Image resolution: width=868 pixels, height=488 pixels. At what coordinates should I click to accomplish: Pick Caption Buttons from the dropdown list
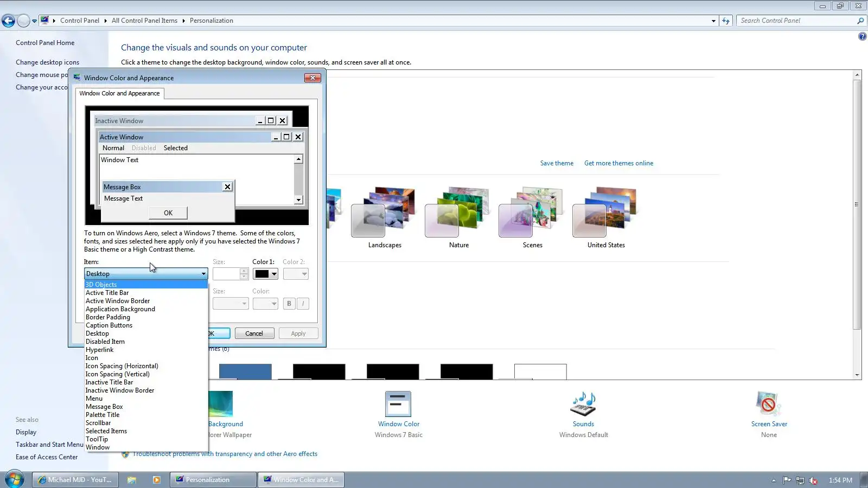pos(146,325)
